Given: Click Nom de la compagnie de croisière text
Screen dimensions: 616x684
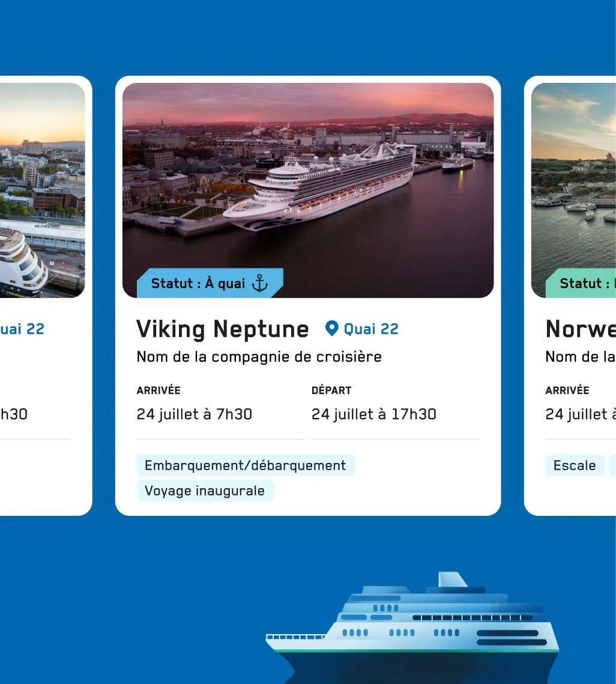Looking at the screenshot, I should 259,357.
